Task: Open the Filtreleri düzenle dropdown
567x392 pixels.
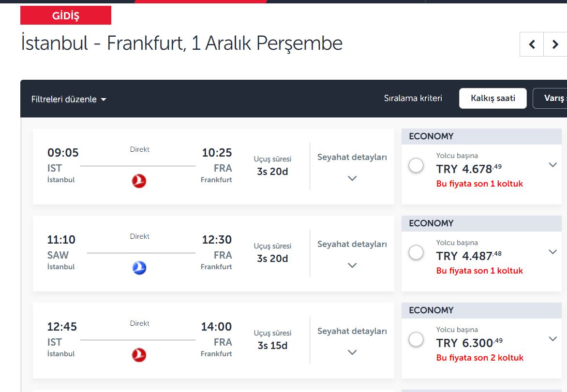Action: point(69,99)
